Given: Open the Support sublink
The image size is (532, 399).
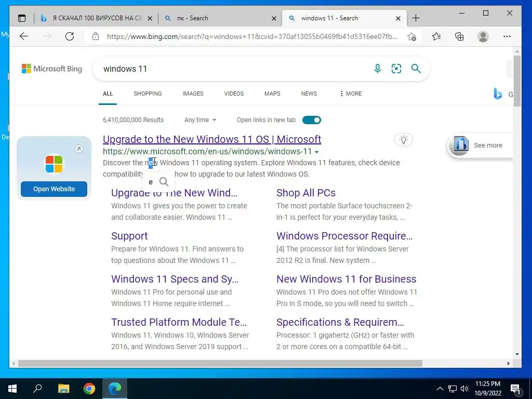Looking at the screenshot, I should 129,236.
